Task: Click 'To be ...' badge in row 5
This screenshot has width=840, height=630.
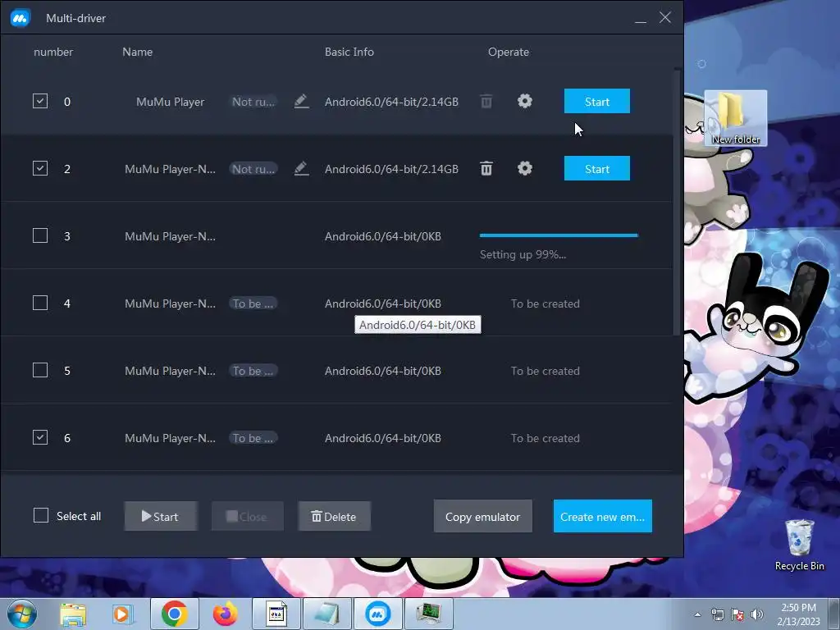Action: [253, 371]
